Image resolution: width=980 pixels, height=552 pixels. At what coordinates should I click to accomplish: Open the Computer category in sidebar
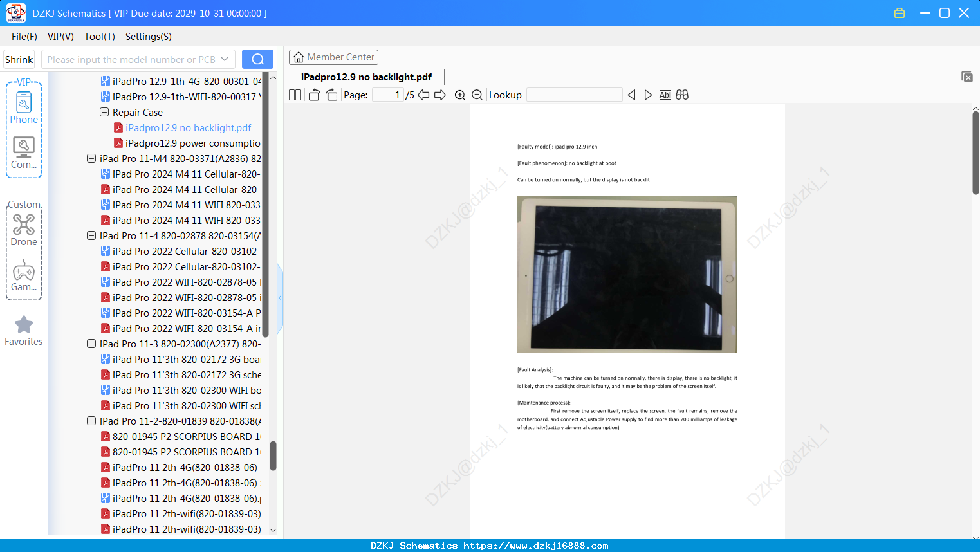click(x=24, y=152)
